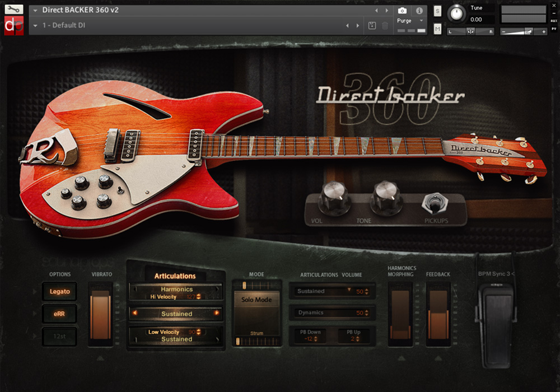
Task: Open the instrument name dropdown arrow
Action: [35, 10]
